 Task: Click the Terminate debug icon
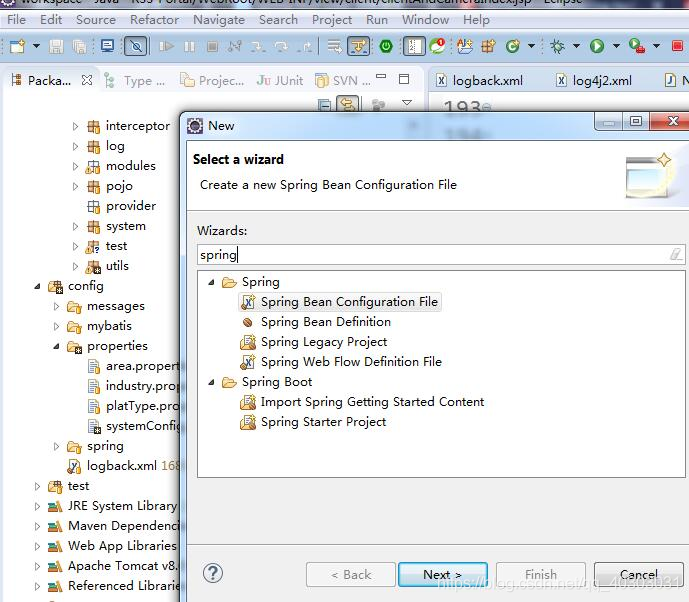(x=212, y=46)
